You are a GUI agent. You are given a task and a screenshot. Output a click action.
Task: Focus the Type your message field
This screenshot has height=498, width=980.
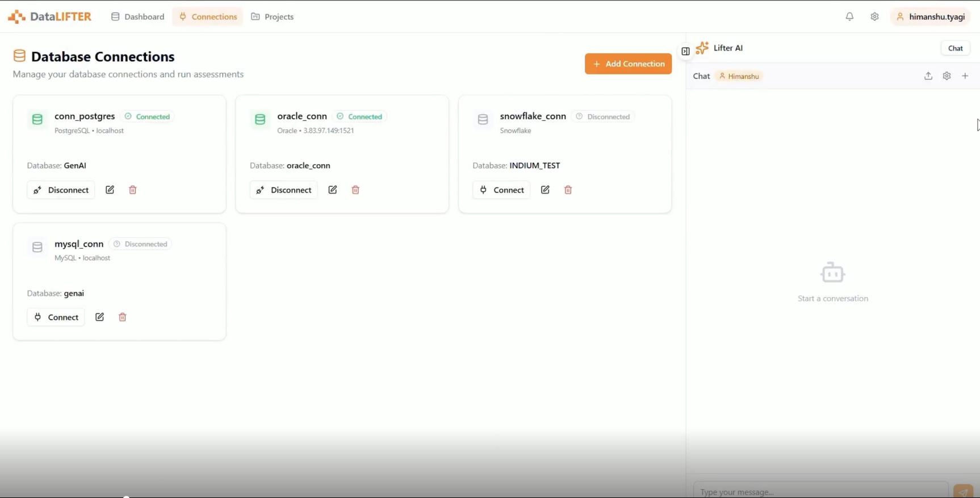[x=820, y=491]
